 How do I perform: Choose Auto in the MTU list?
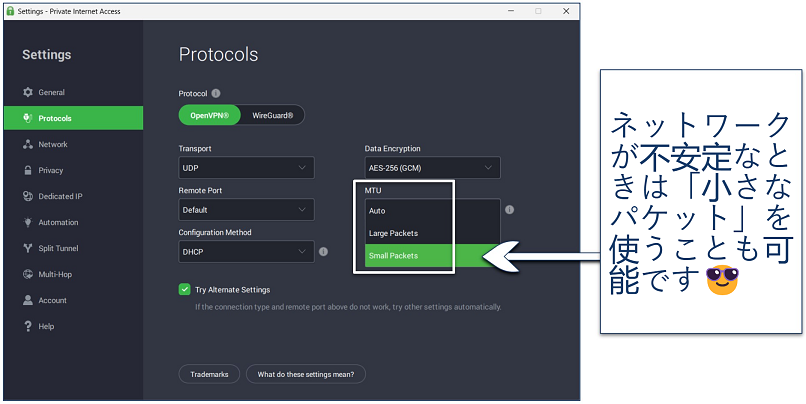pos(432,211)
